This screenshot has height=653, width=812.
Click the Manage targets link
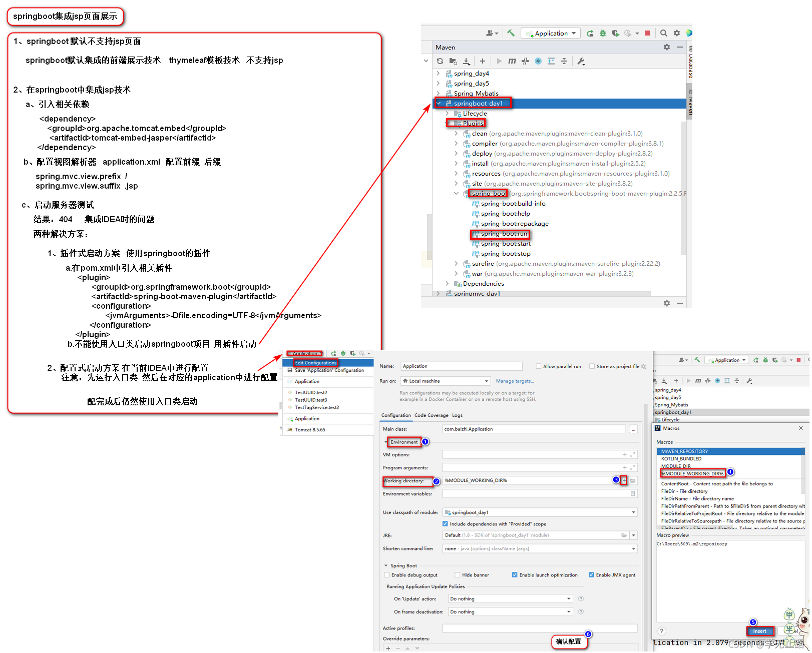tap(515, 381)
